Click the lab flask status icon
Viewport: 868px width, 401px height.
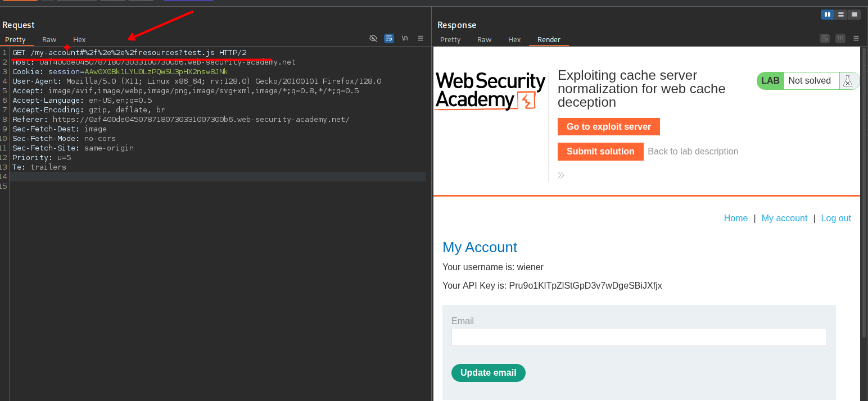point(848,81)
